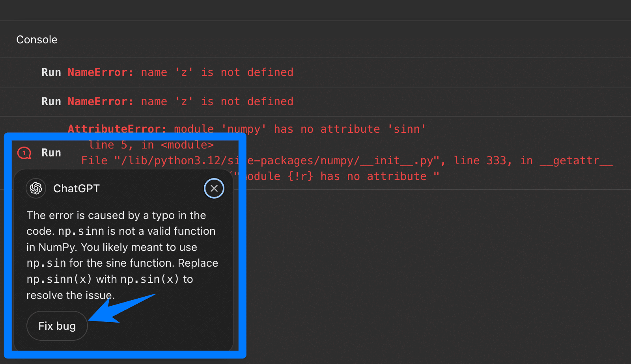Click the 'line 5, in <module>' traceback
The image size is (631, 364).
point(151,145)
